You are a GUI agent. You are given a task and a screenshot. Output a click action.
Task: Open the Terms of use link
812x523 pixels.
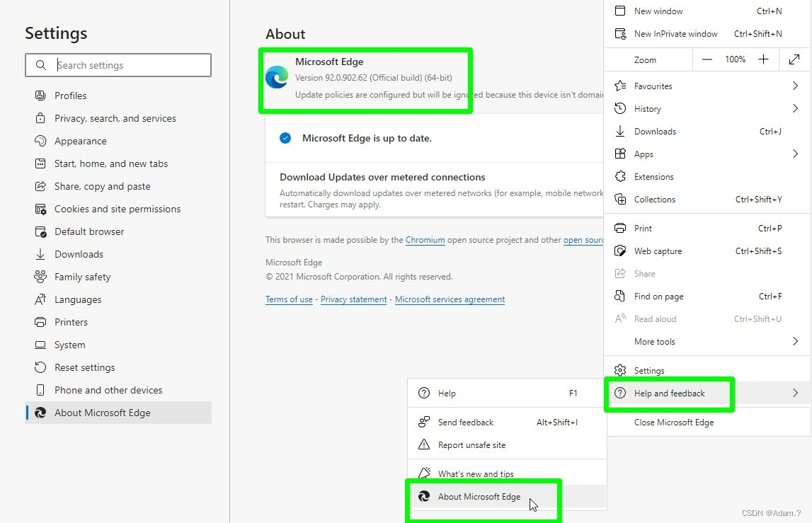289,299
